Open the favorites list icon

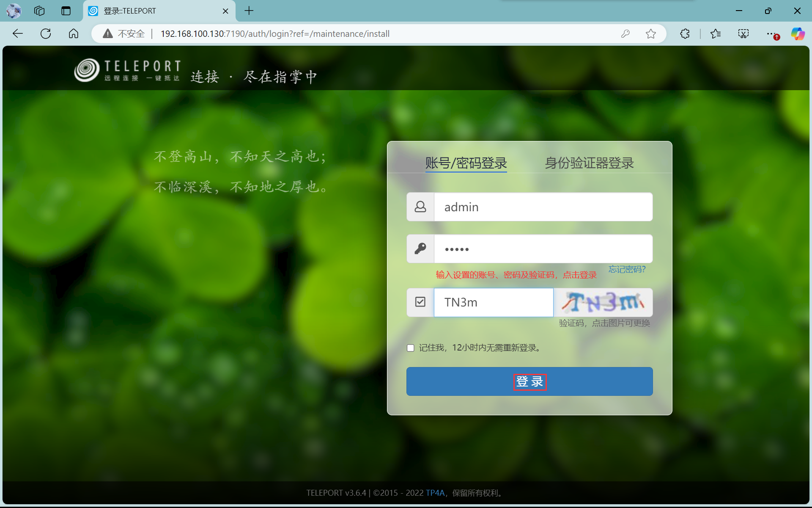(716, 34)
